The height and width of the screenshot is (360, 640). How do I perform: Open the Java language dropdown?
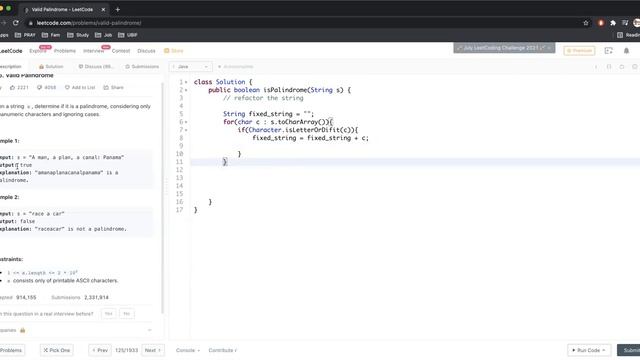coord(190,67)
